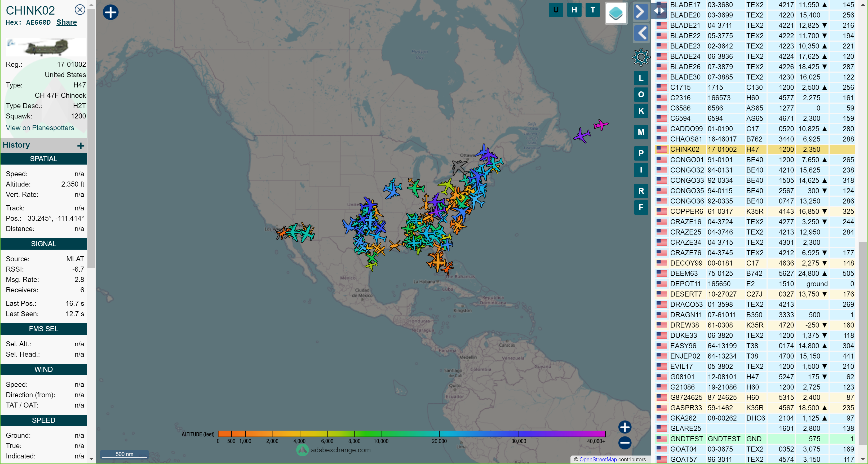
Task: Select CHINK02 highlighted row in table
Action: (755, 149)
